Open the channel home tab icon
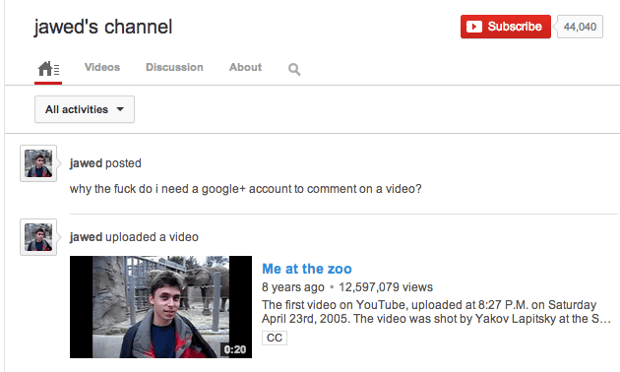 [48, 69]
